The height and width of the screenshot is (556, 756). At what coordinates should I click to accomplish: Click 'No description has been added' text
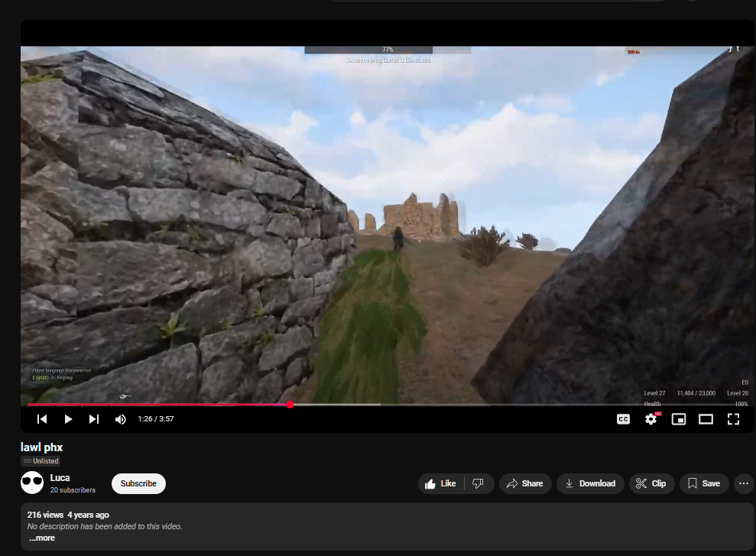point(105,527)
